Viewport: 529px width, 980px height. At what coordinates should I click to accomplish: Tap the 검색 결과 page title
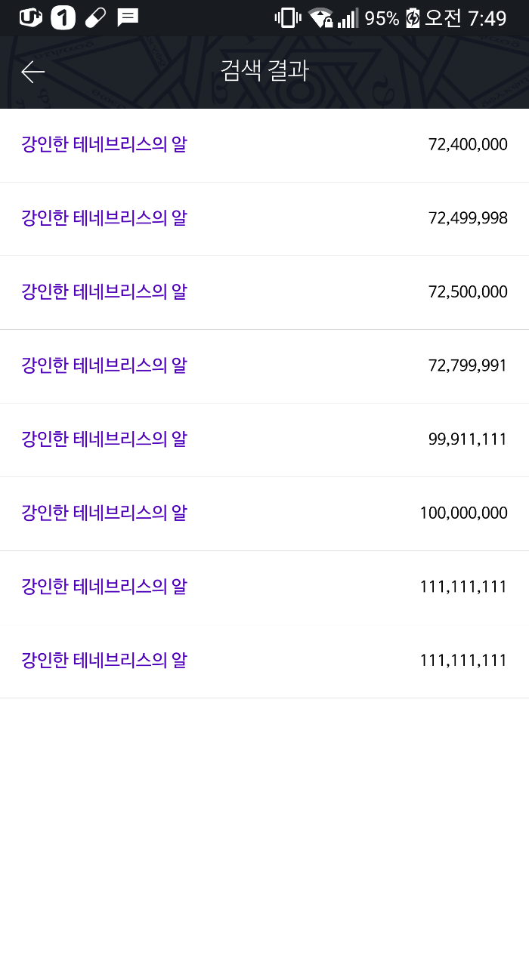coord(264,71)
